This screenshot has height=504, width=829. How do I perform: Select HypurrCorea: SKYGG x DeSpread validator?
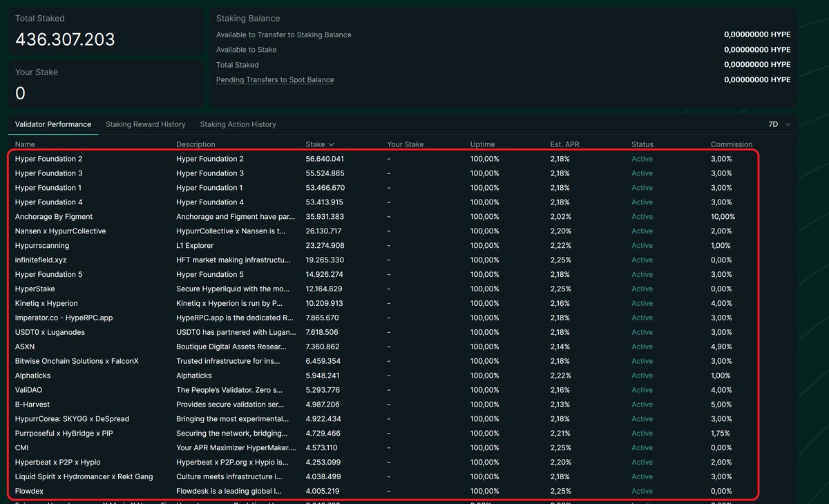[72, 420]
